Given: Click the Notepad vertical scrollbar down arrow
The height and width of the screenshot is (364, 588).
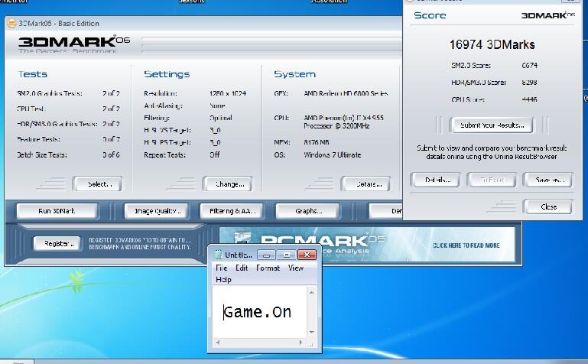Looking at the screenshot, I should [x=311, y=333].
